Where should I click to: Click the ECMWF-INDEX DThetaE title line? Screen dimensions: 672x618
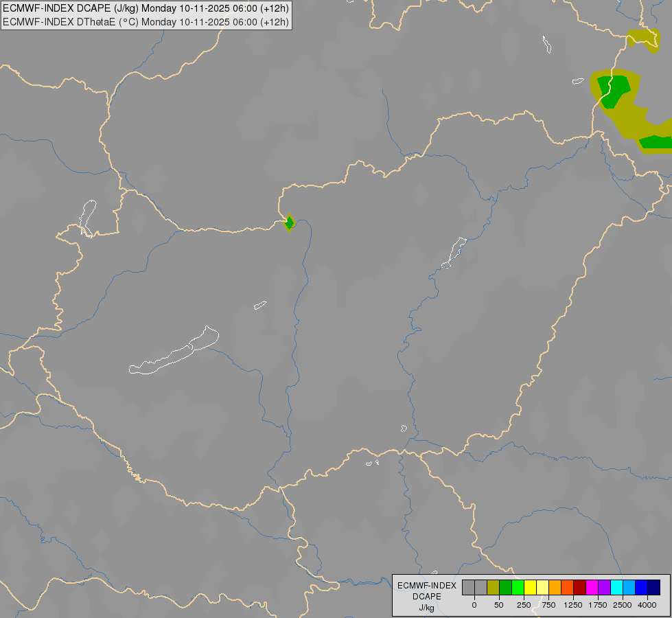146,22
